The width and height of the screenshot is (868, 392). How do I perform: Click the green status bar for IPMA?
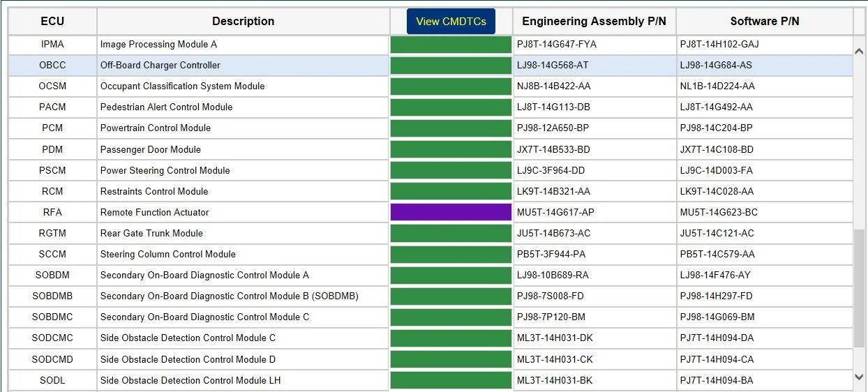pyautogui.click(x=451, y=45)
